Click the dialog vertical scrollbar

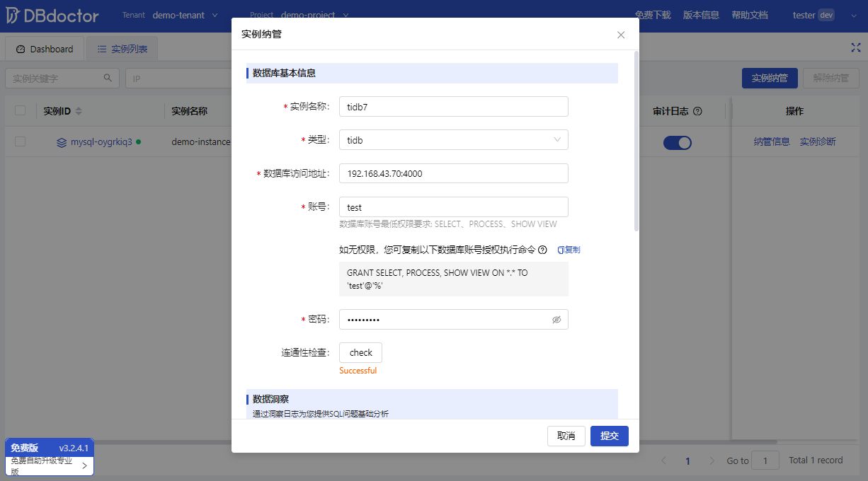click(636, 140)
